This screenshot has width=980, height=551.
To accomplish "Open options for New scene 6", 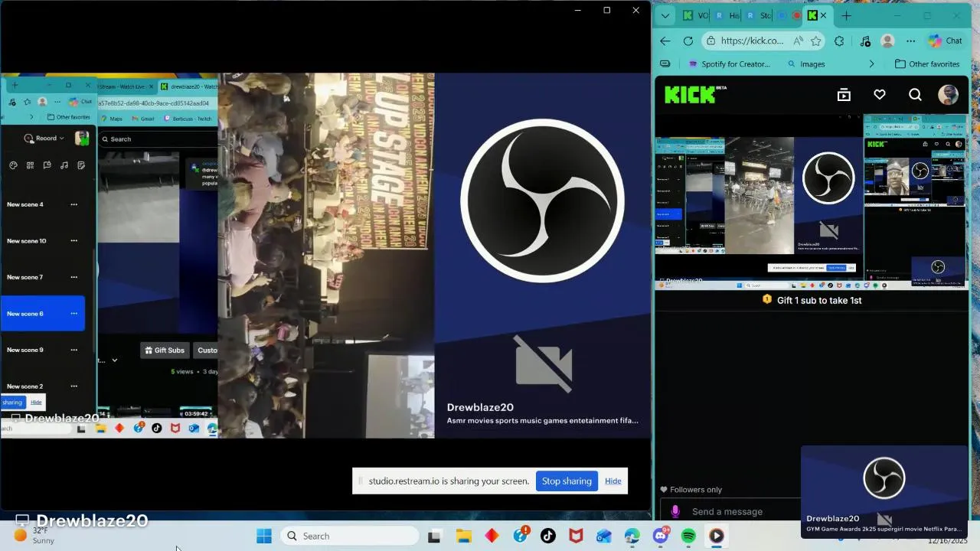I will (73, 314).
